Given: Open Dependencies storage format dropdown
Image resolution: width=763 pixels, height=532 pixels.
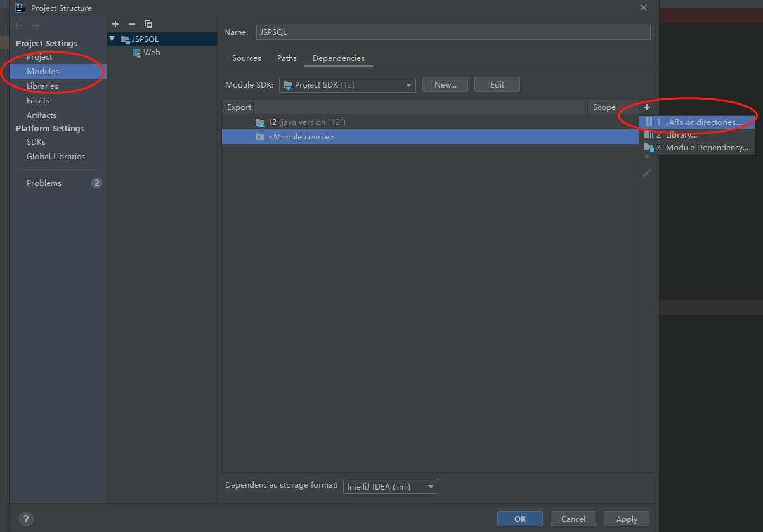Looking at the screenshot, I should (390, 487).
